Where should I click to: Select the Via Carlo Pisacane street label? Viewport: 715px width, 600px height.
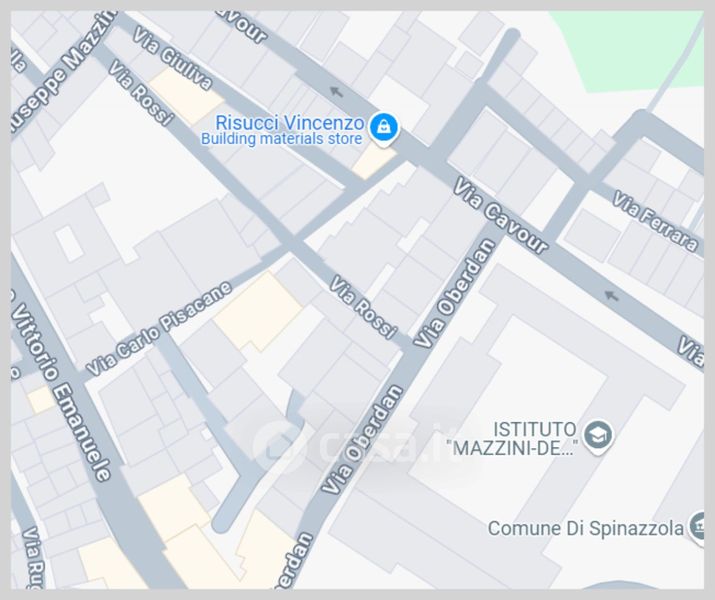(160, 328)
